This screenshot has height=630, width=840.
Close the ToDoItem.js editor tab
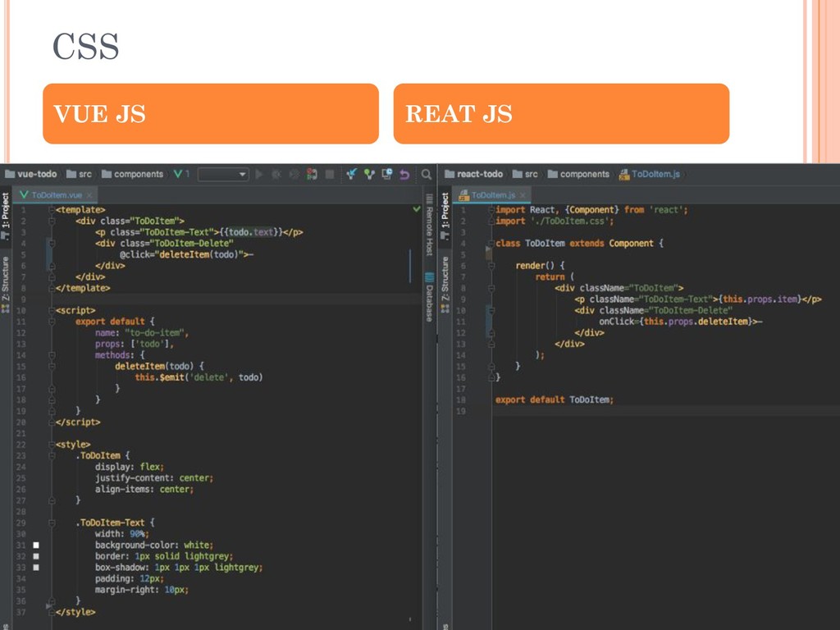point(523,195)
